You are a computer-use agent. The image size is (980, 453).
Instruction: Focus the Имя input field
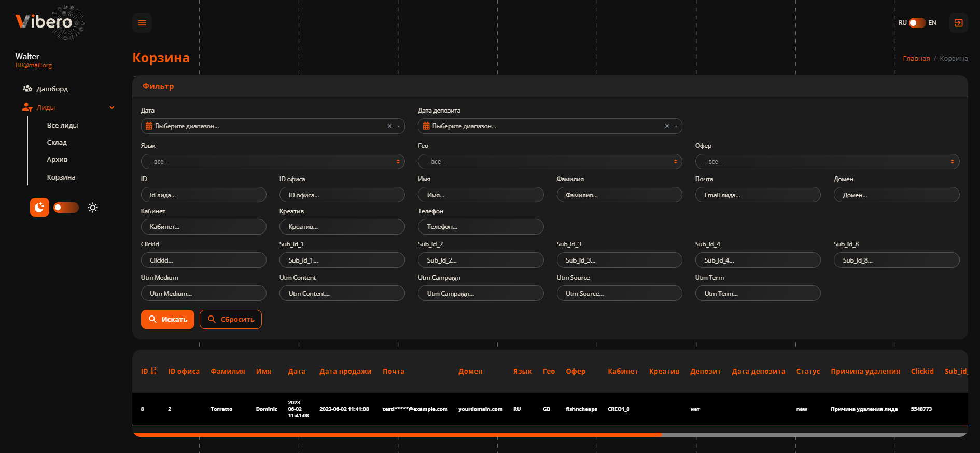(x=481, y=195)
